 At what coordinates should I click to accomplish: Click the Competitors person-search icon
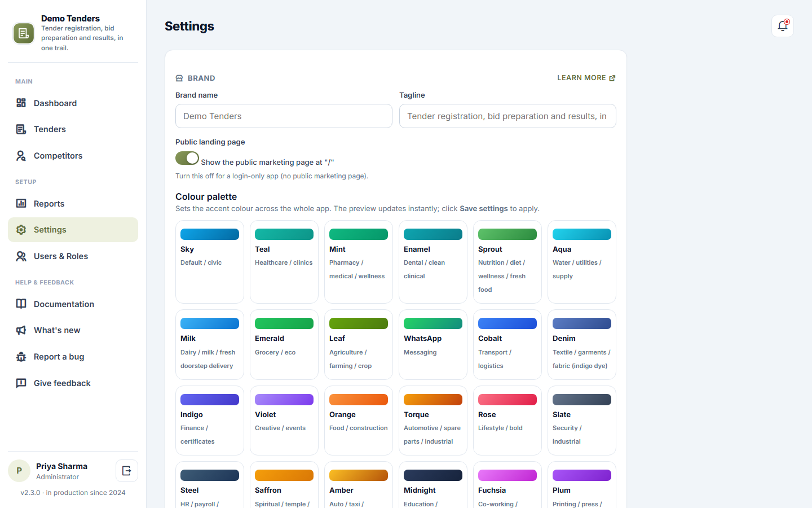click(21, 156)
